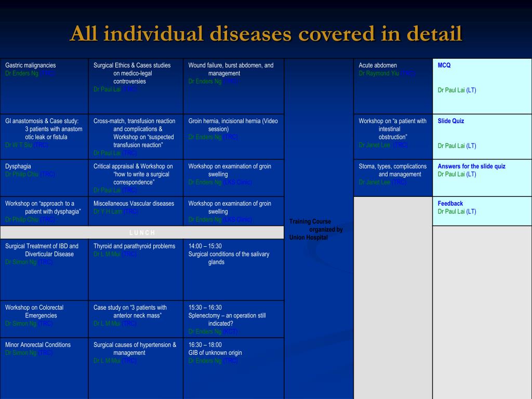
Task: Click the "LUNCH" row label
Action: 142,233
